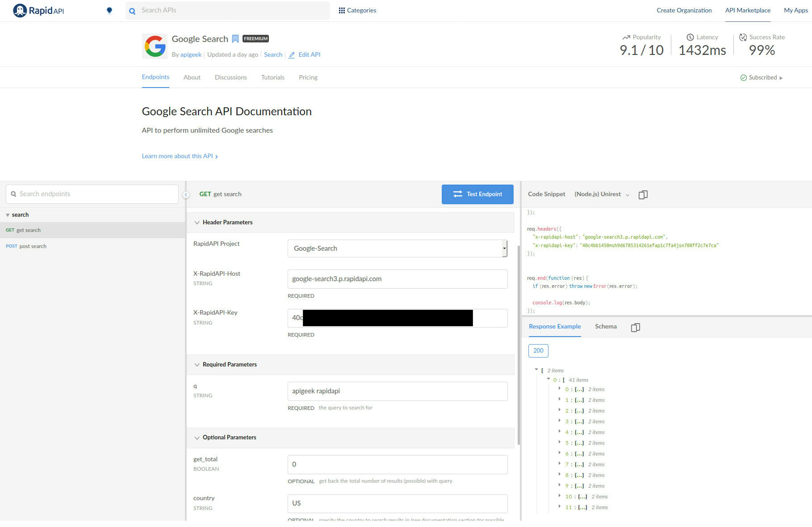The height and width of the screenshot is (527, 812).
Task: Expand response item 8 node
Action: click(560, 474)
